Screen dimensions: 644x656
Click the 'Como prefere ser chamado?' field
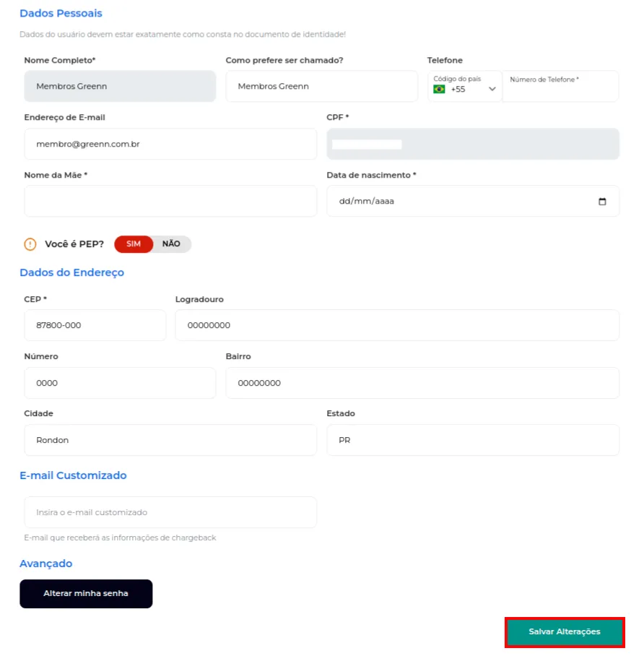pos(321,86)
